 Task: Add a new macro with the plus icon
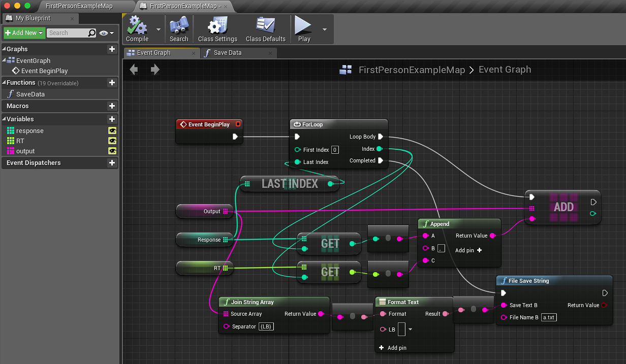pos(112,106)
